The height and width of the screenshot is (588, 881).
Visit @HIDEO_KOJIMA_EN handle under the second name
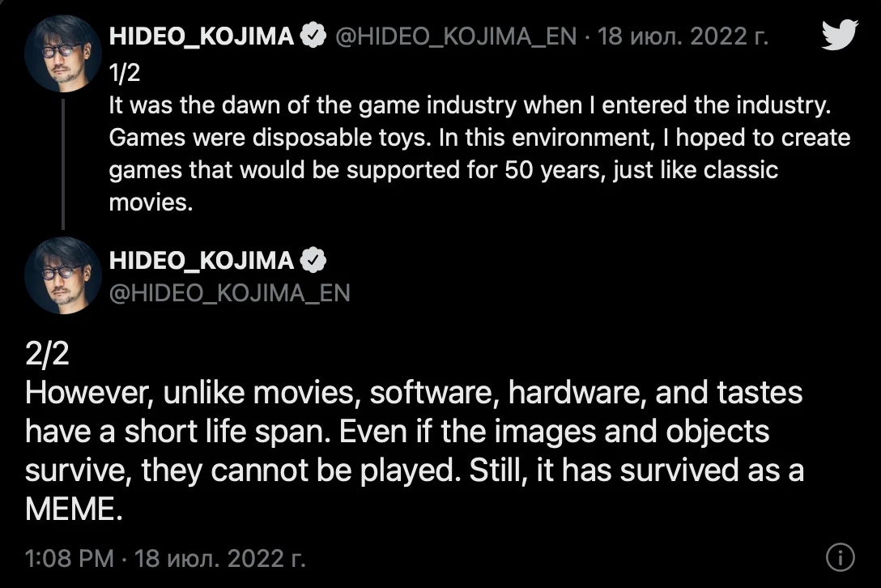(230, 293)
